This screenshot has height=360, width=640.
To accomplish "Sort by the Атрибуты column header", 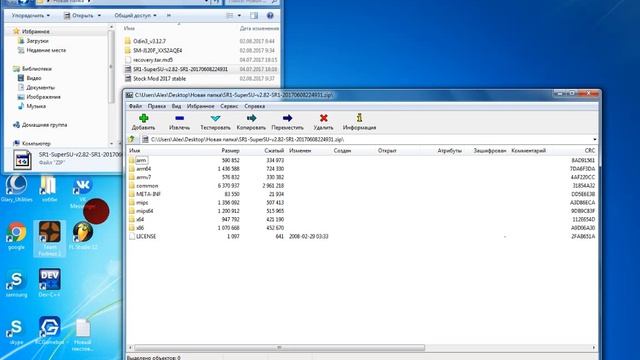I will 449,151.
